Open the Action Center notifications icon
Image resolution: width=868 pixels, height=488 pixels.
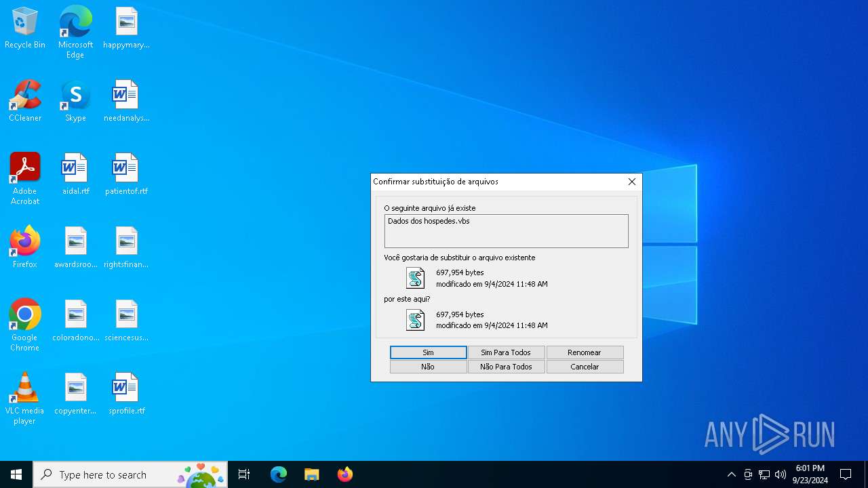(x=846, y=474)
